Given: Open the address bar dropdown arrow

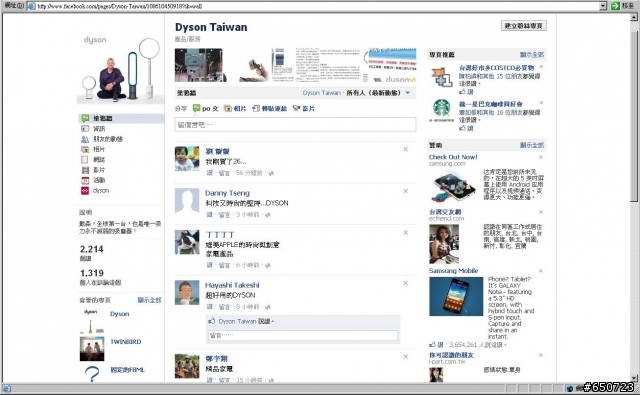Looking at the screenshot, I should pyautogui.click(x=603, y=6).
